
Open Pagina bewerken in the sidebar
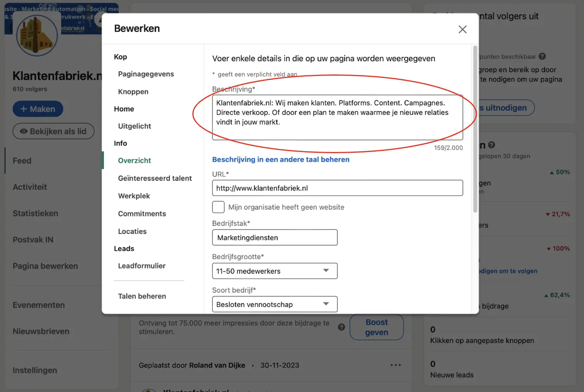click(45, 266)
